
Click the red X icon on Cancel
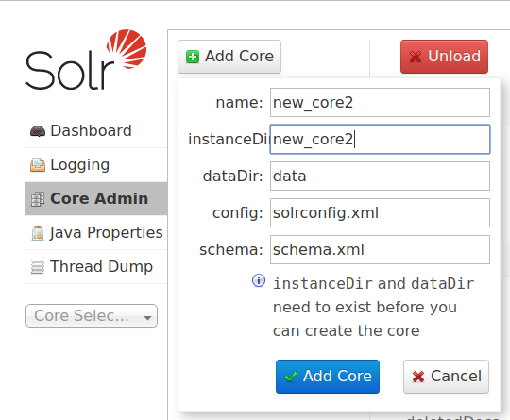tap(418, 377)
